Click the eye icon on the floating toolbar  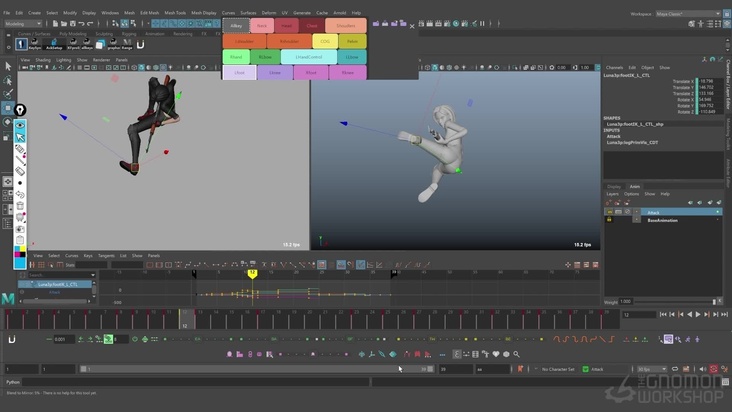point(20,124)
